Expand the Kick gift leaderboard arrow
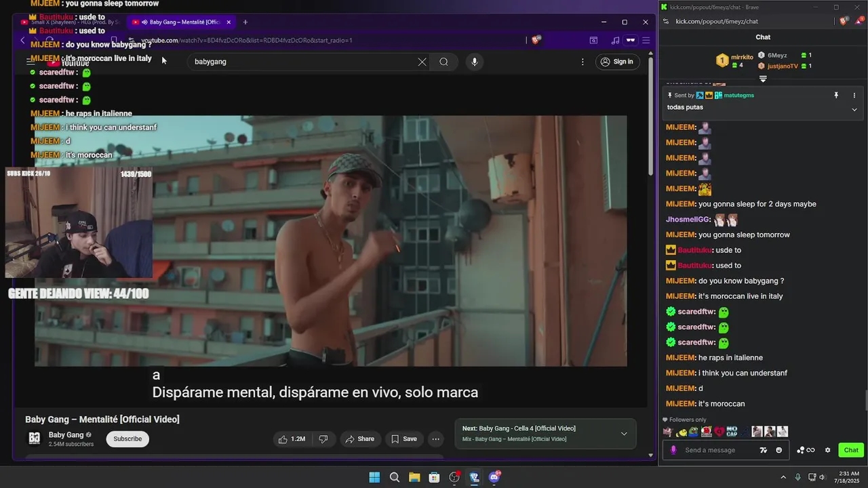868x488 pixels. coord(763,79)
